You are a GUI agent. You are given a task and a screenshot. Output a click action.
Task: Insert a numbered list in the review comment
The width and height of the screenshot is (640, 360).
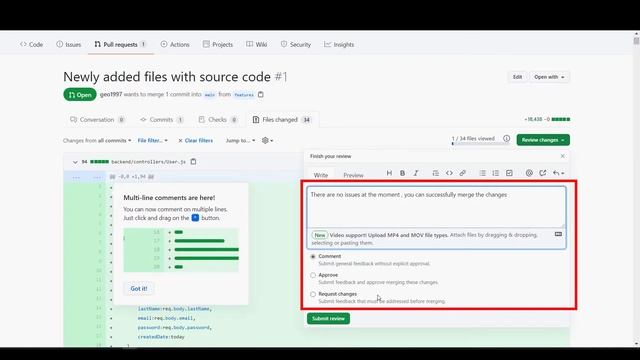[496, 173]
